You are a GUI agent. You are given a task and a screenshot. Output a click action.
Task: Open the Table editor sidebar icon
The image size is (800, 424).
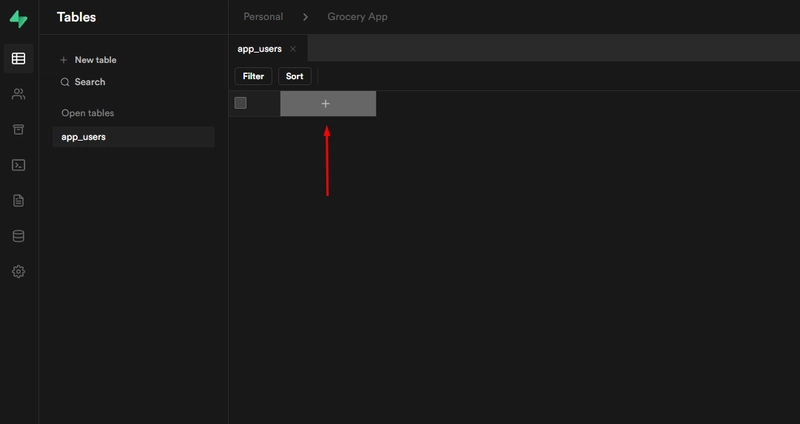18,58
